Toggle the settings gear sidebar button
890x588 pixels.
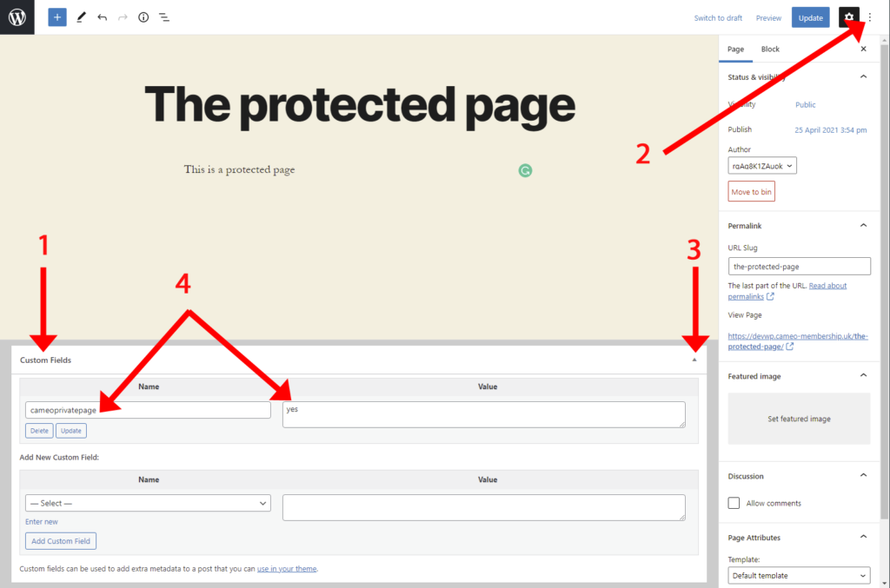click(848, 17)
